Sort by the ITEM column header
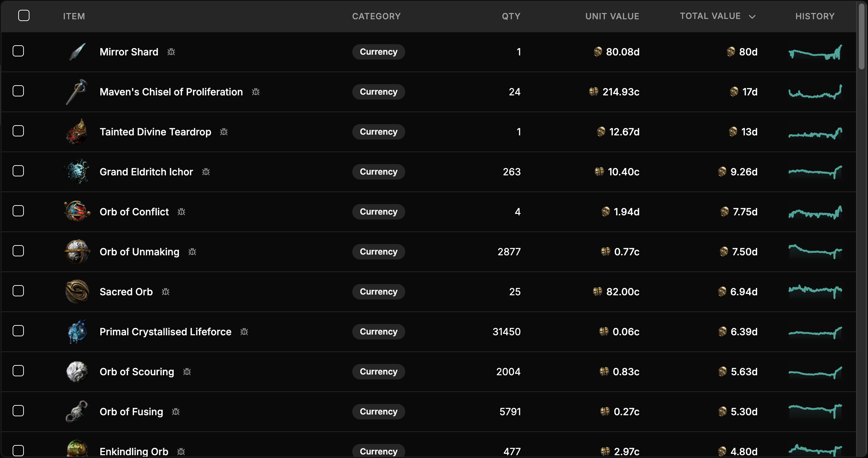 pos(74,16)
